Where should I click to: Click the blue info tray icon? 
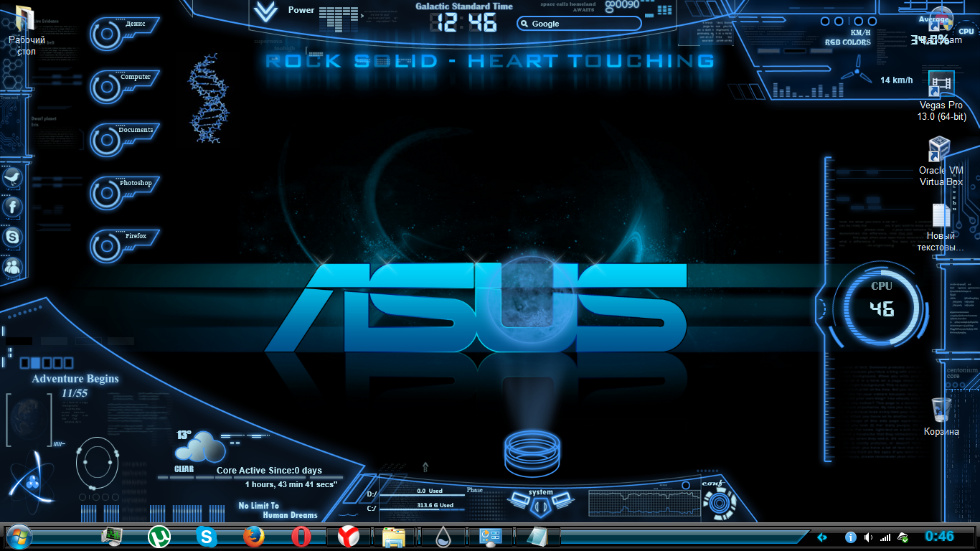(x=851, y=537)
